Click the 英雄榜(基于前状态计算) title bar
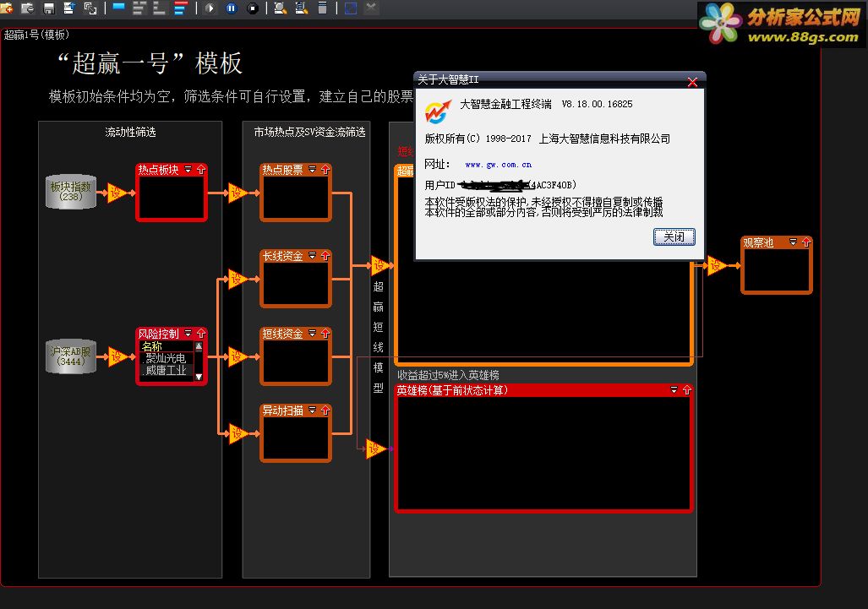 pos(544,390)
